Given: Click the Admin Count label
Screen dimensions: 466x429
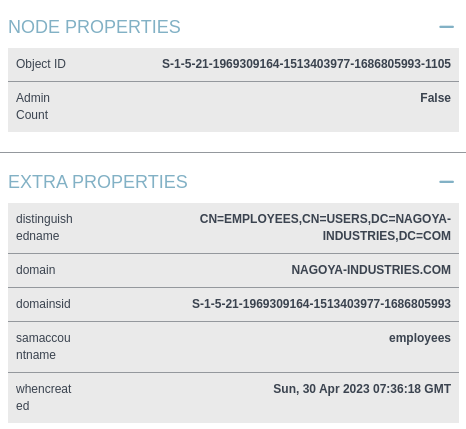Looking at the screenshot, I should click(x=33, y=106).
